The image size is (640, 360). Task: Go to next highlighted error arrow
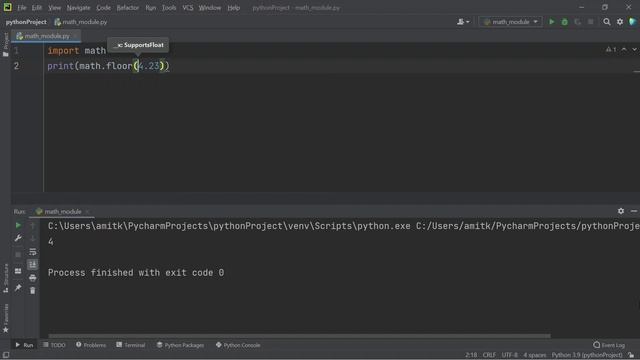tap(634, 49)
